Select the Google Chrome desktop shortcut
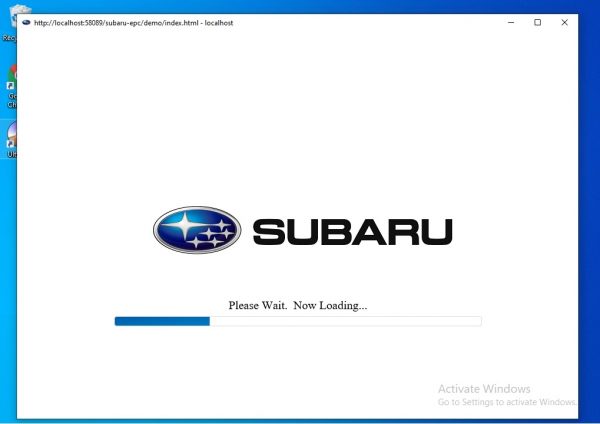Screen dimensions: 600x424 pos(11,86)
